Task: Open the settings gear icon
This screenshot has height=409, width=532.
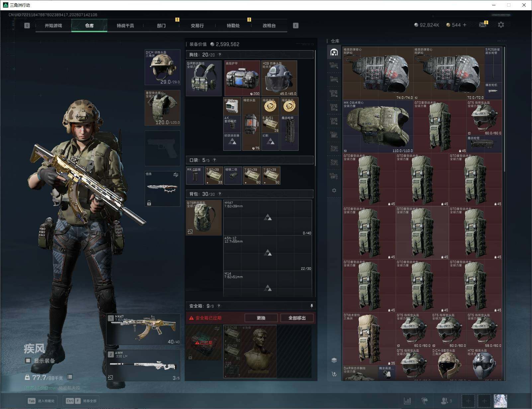Action: tap(501, 25)
